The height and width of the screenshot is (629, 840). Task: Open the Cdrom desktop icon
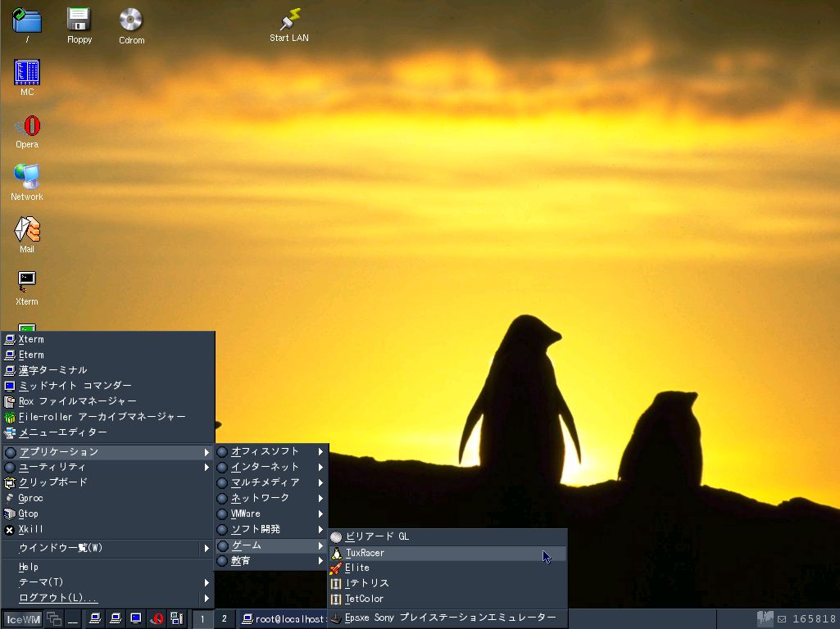(x=131, y=25)
